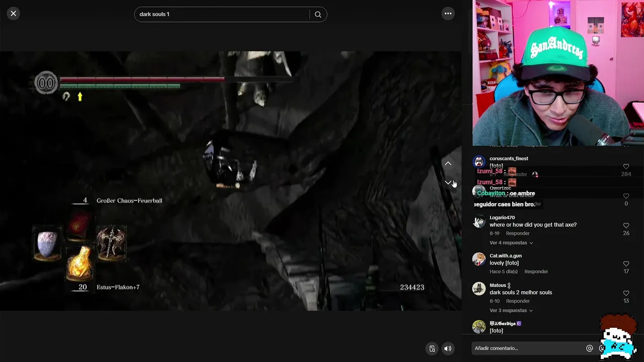Click the '8-10' date on Mateus's comment

495,301
